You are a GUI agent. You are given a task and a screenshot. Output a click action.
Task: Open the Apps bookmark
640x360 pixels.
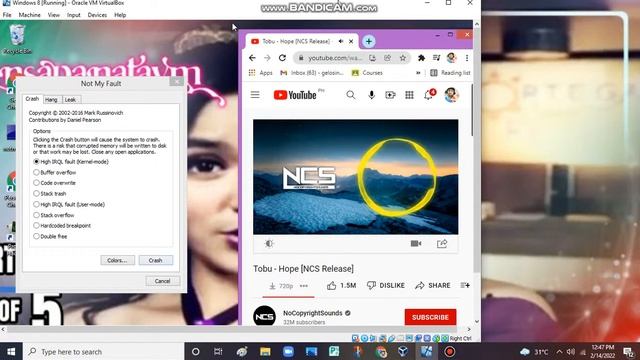coord(261,73)
